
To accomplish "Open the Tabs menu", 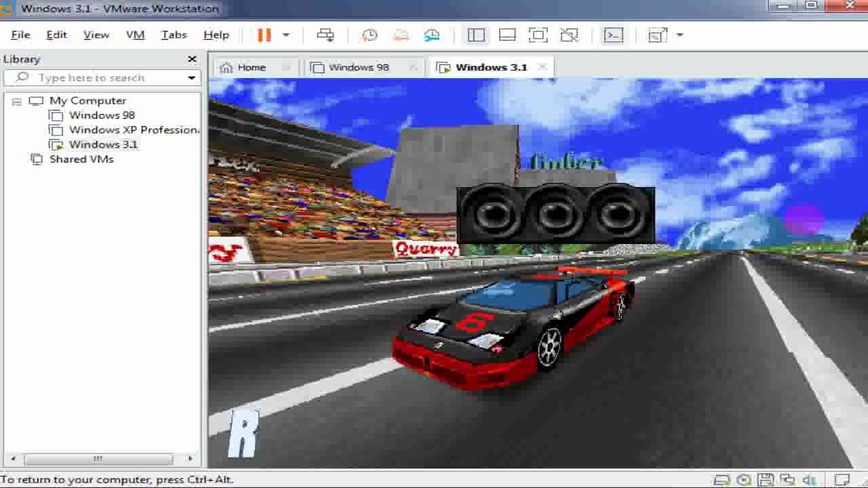I will click(x=174, y=35).
